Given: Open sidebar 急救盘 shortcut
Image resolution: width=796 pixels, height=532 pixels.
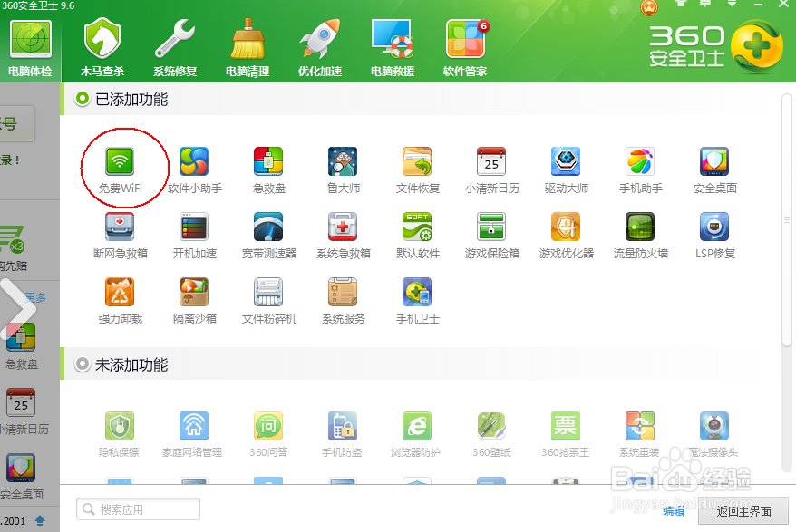Looking at the screenshot, I should (22, 346).
